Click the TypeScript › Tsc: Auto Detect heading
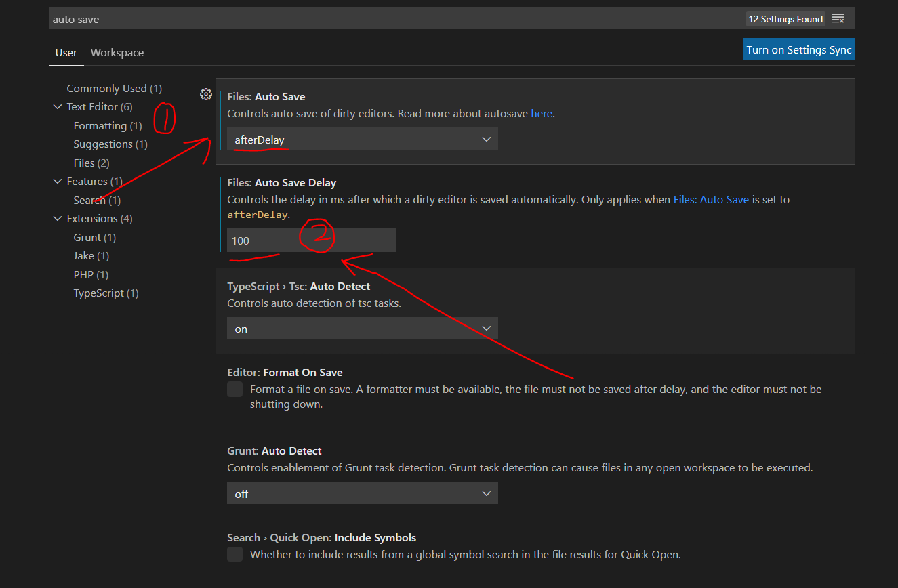Viewport: 898px width, 588px height. tap(299, 286)
